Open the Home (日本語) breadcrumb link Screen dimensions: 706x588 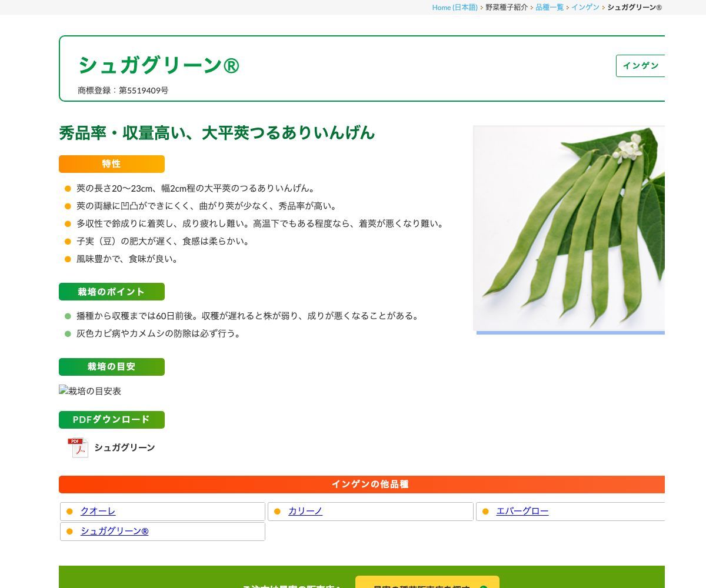[x=455, y=8]
